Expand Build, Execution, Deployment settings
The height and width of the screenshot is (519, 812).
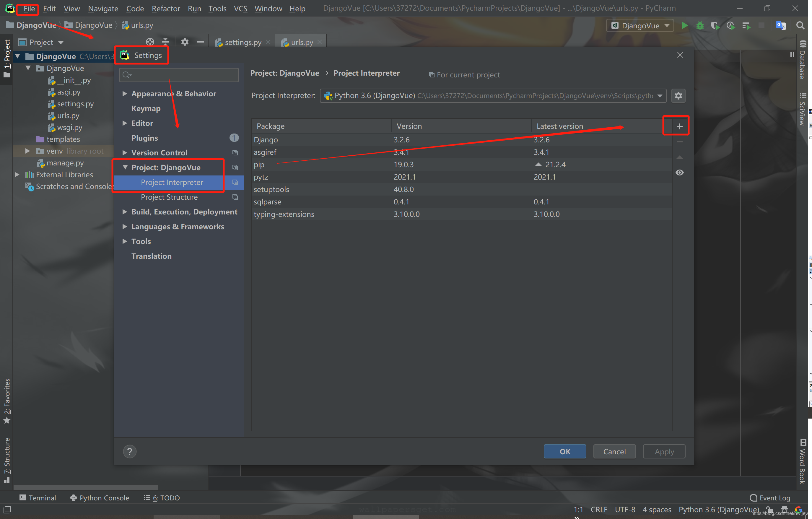124,212
